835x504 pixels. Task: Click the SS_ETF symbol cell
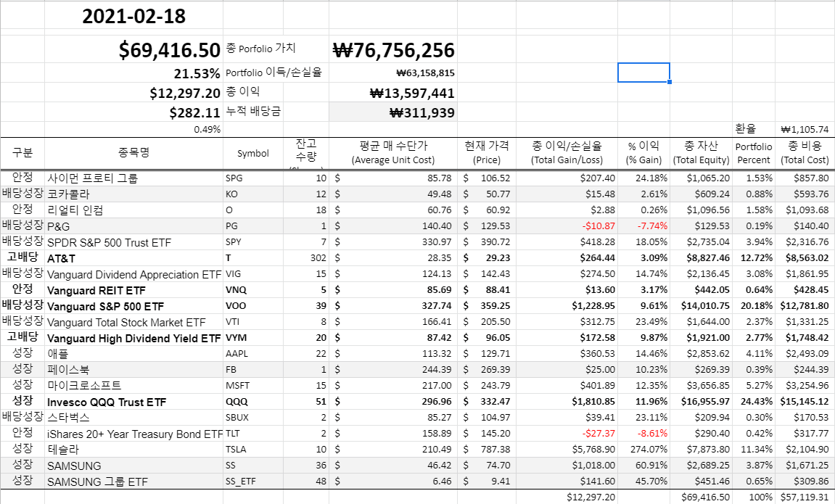253,481
